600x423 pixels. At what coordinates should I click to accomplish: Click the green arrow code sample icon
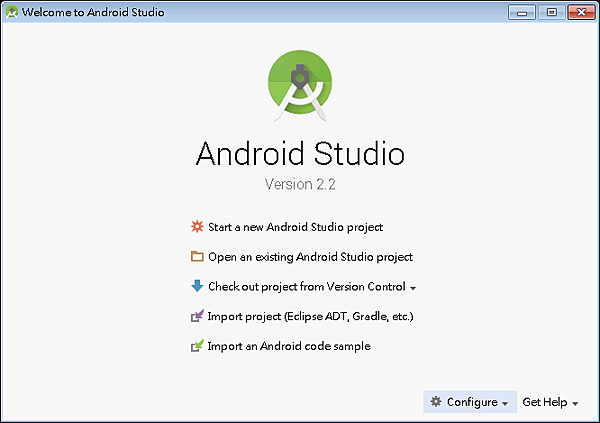(x=197, y=346)
